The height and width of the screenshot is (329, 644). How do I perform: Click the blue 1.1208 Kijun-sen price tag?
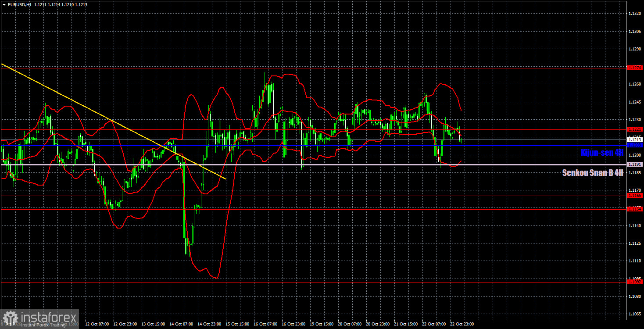[635, 145]
